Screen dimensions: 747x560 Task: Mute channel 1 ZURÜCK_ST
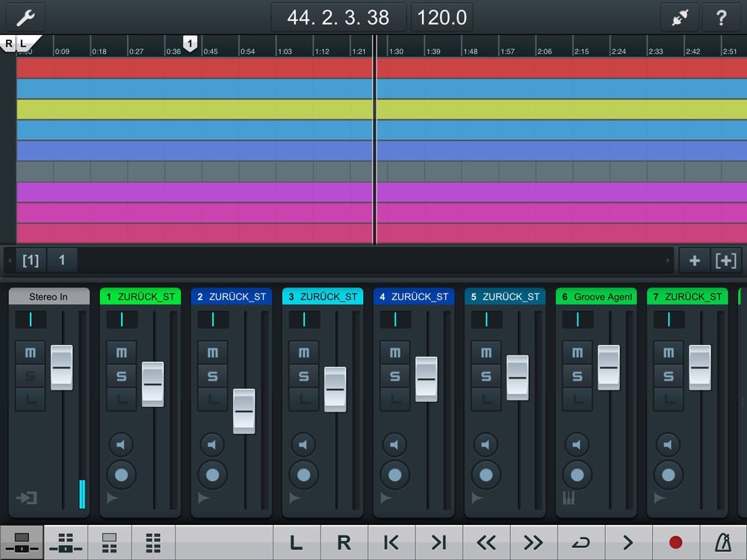coord(122,353)
